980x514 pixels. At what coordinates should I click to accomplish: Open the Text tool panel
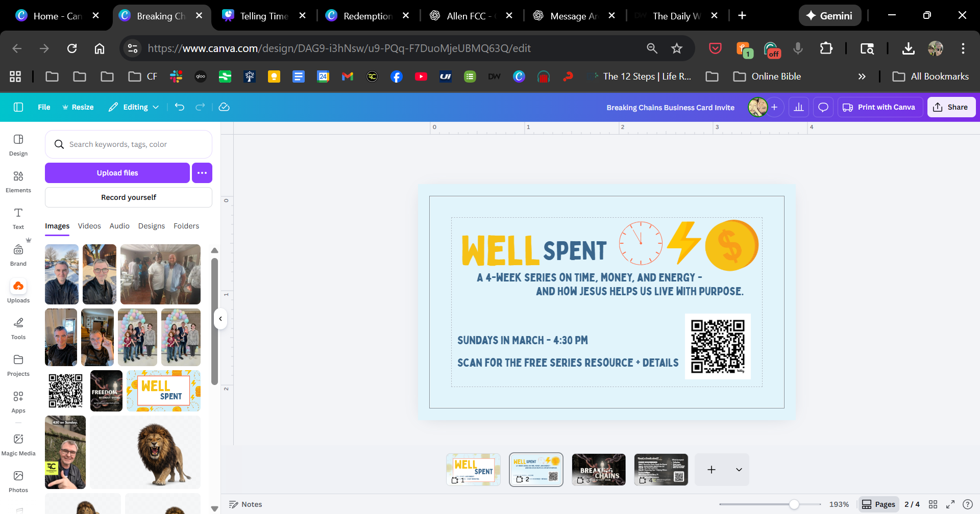(18, 218)
